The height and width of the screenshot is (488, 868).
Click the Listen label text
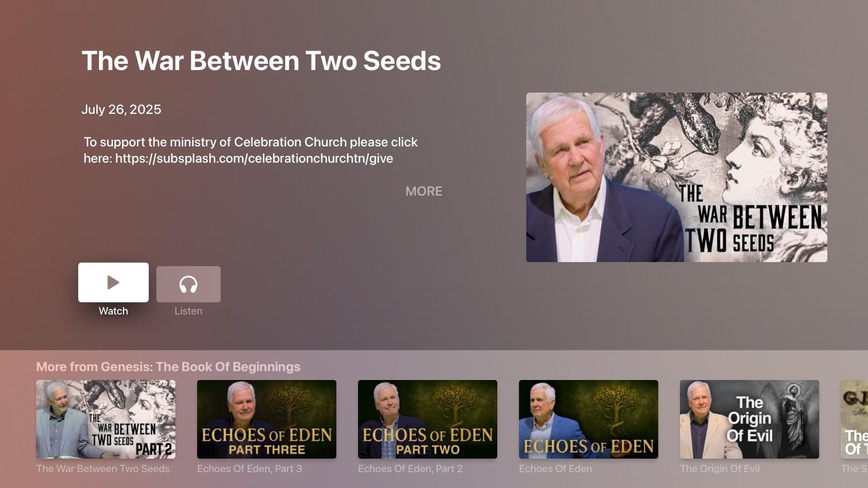189,311
